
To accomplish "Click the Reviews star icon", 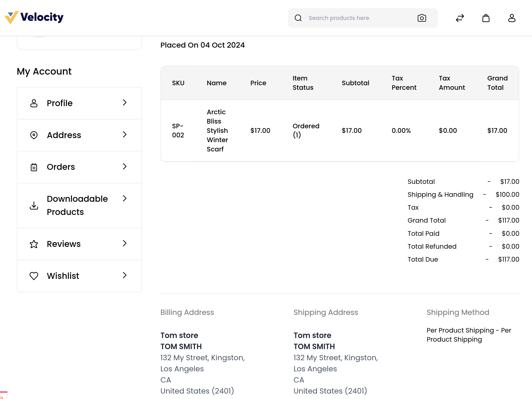I will pos(34,244).
